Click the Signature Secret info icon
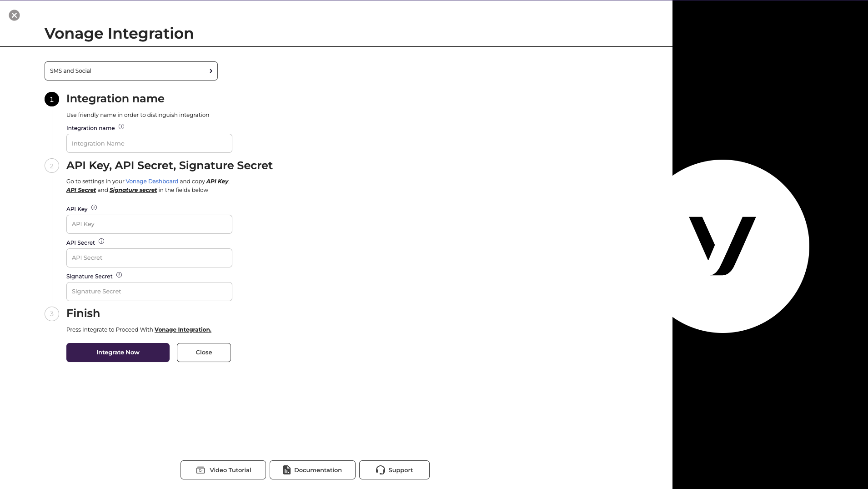This screenshot has width=868, height=489. (x=119, y=275)
